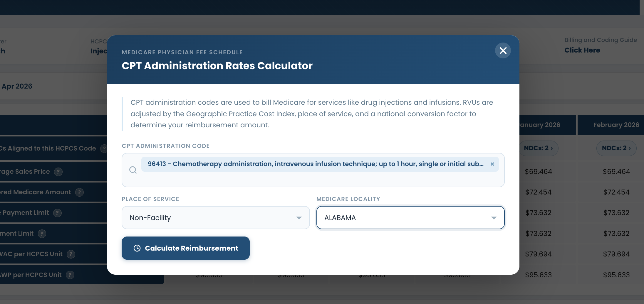Click the WAC per HCPCS Unit row label

coord(31,254)
